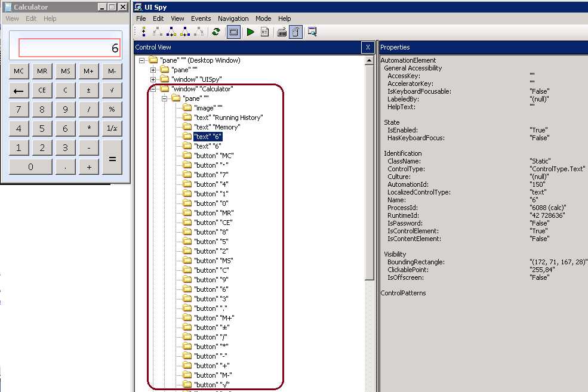Open the Events menu in UI Spy
588x392 pixels.
[201, 18]
